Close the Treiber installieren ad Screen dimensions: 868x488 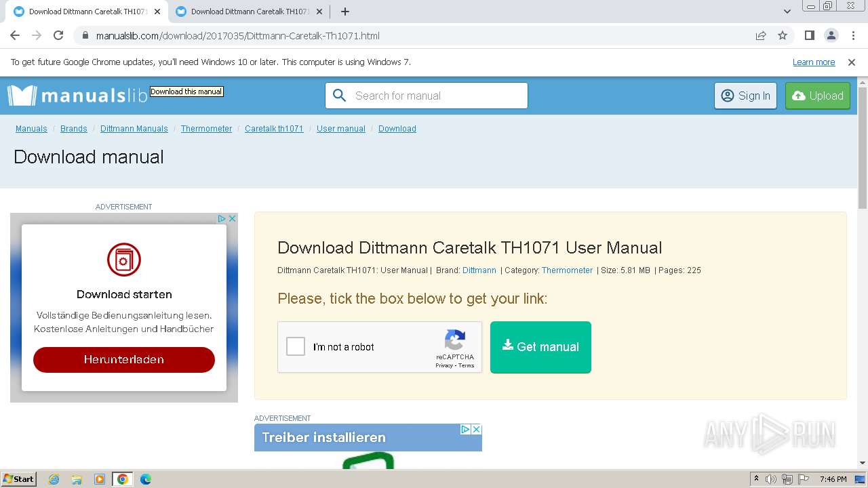pyautogui.click(x=477, y=429)
